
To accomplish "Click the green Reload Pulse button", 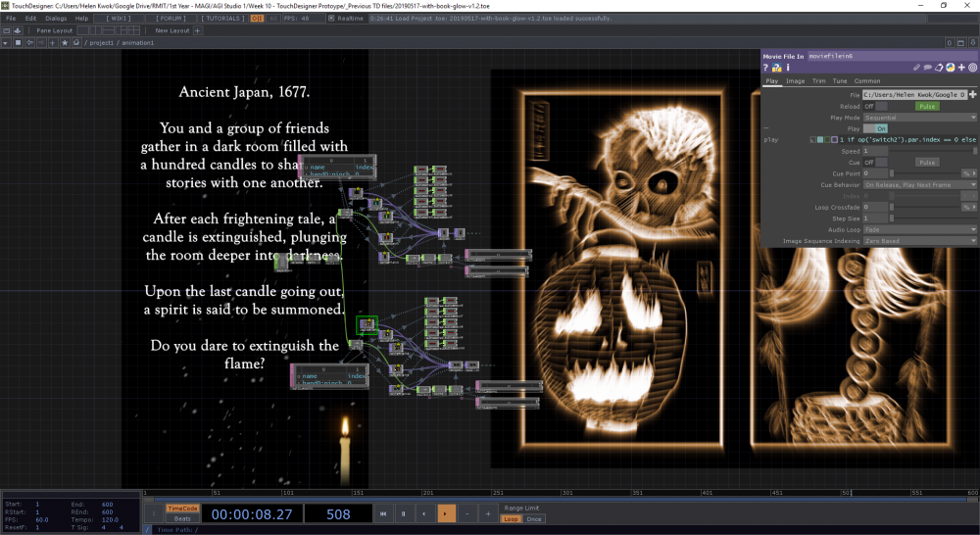I will (x=927, y=106).
